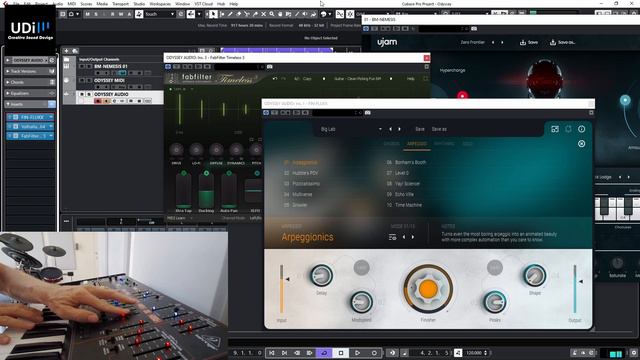Screen dimensions: 640x360
Task: Select the Draw pencil tool in toolbar
Action: 230,14
